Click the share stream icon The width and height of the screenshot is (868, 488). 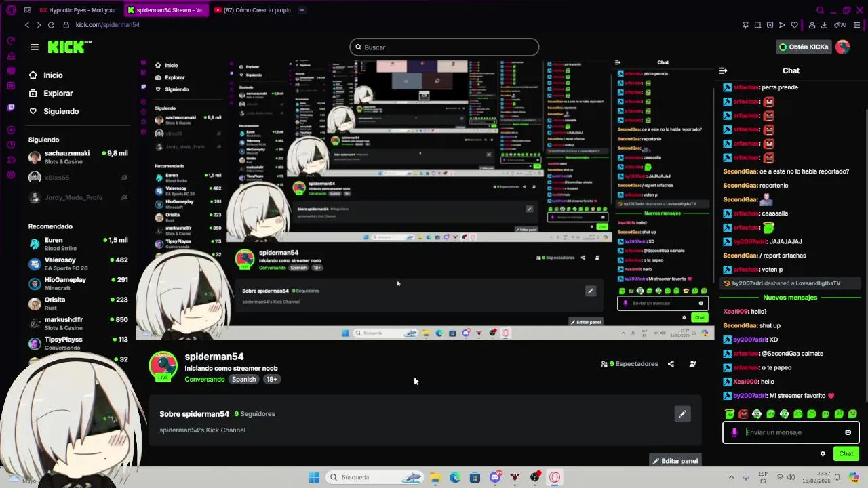pyautogui.click(x=671, y=364)
